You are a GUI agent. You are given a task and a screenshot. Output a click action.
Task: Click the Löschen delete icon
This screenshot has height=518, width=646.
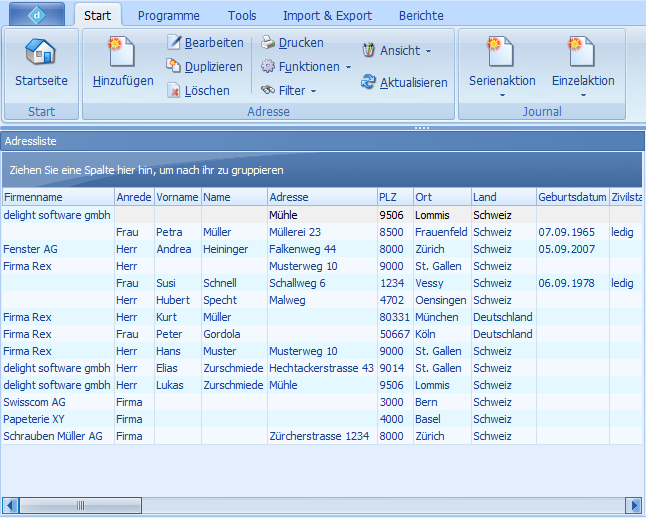pos(175,91)
